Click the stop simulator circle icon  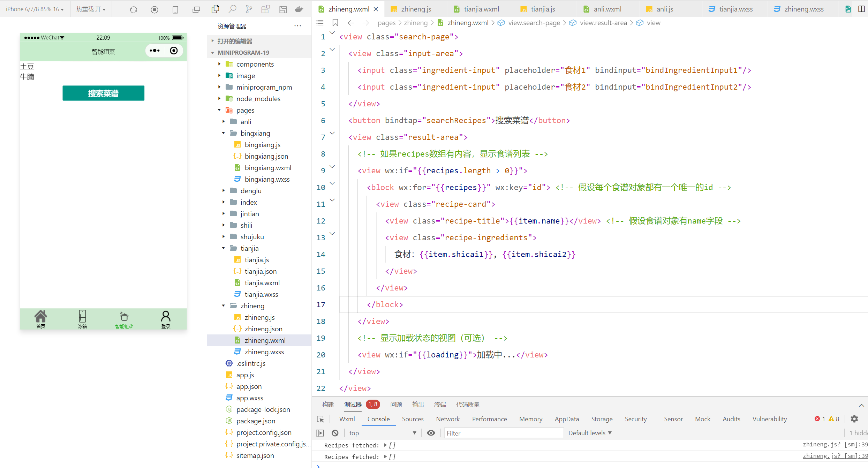pos(154,10)
